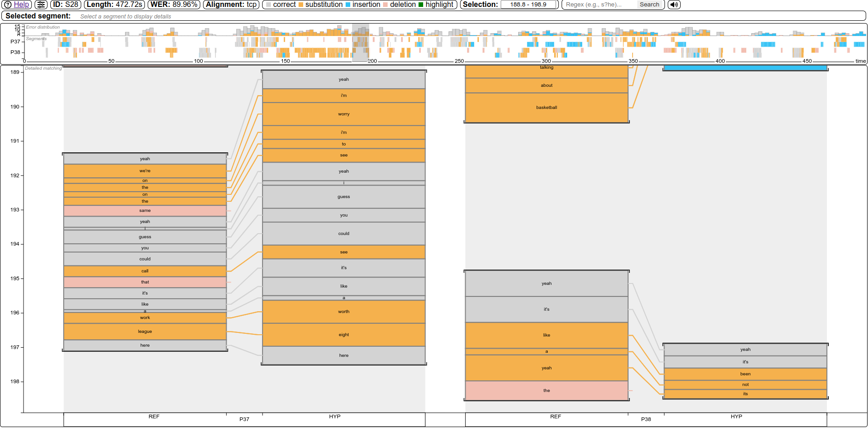Select REF word "about" in P38
The height and width of the screenshot is (428, 868).
[547, 85]
